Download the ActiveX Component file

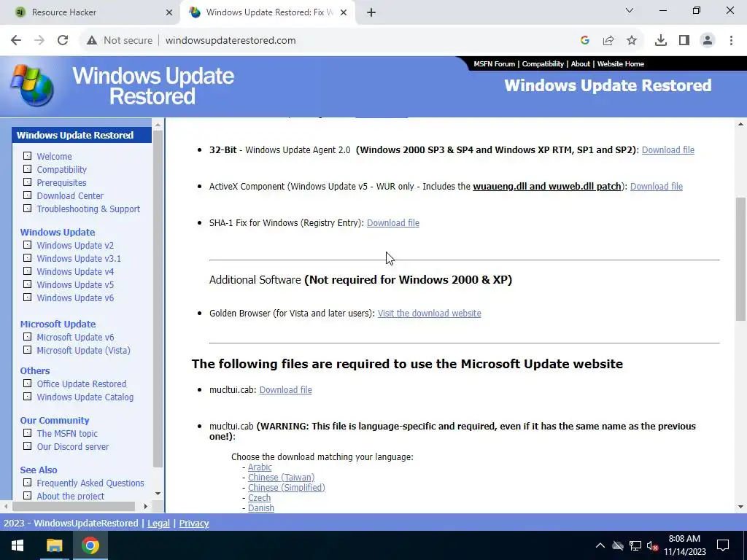[x=656, y=187]
